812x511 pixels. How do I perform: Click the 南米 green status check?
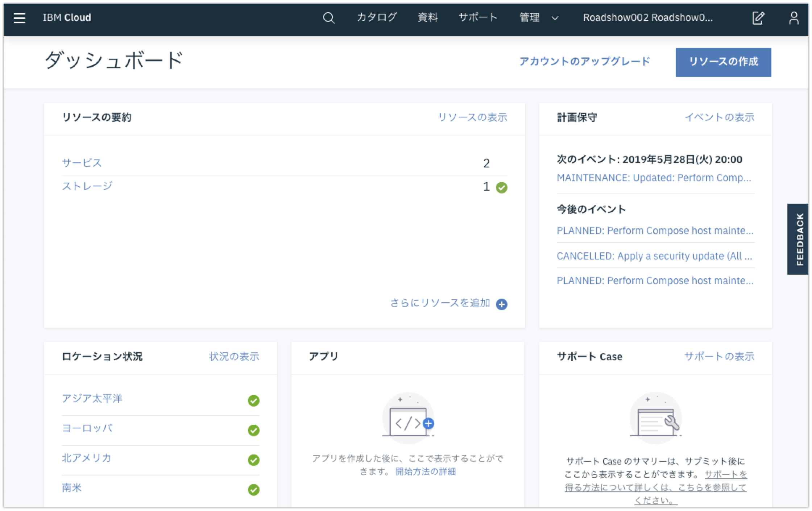click(254, 490)
